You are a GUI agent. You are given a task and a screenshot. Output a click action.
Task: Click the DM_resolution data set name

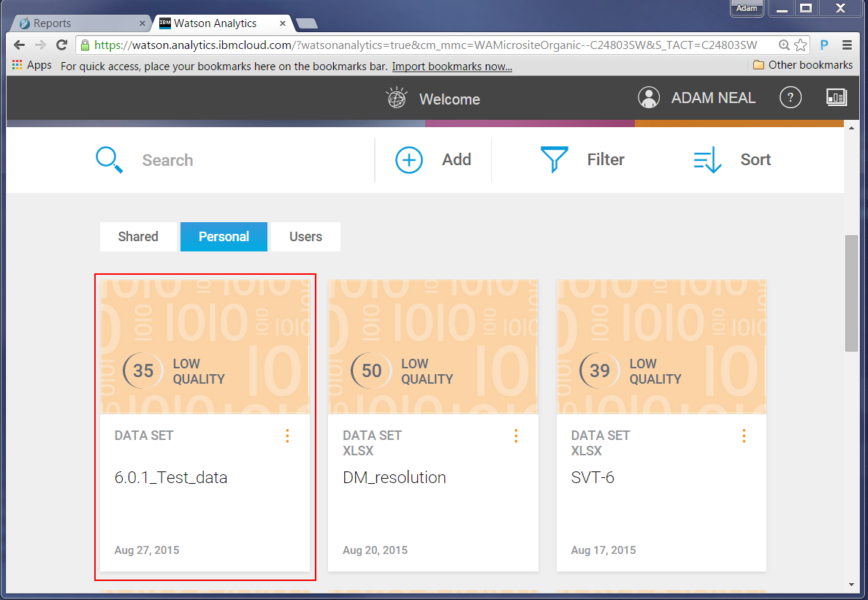click(394, 478)
